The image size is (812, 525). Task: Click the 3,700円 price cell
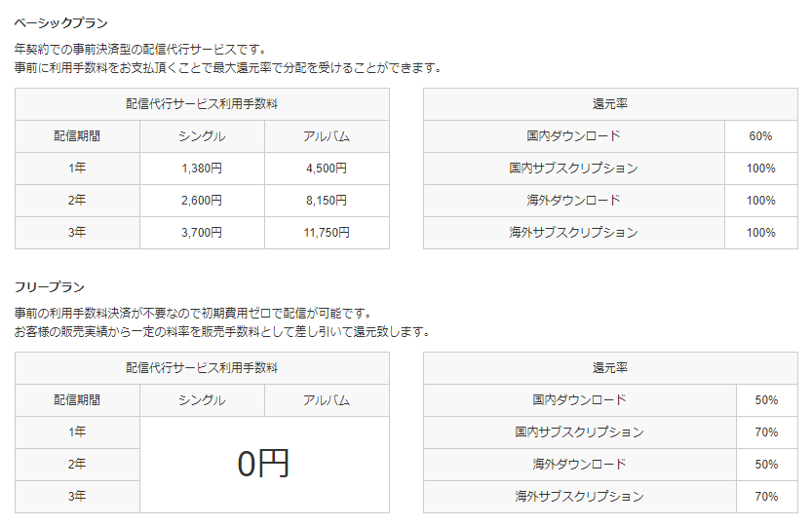(x=202, y=233)
